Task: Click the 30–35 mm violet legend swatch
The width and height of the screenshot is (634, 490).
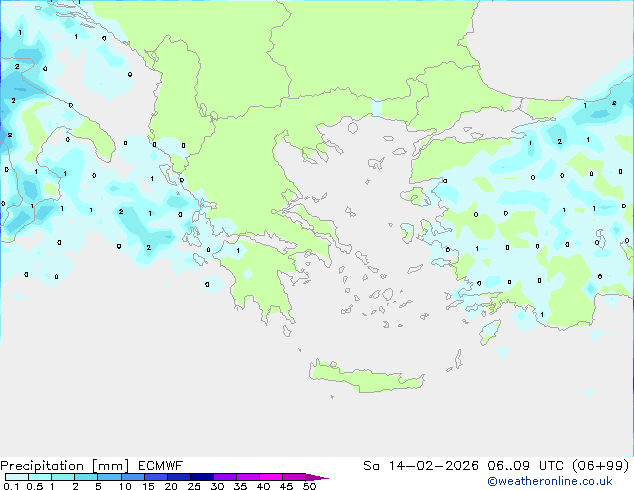Action: pyautogui.click(x=225, y=477)
